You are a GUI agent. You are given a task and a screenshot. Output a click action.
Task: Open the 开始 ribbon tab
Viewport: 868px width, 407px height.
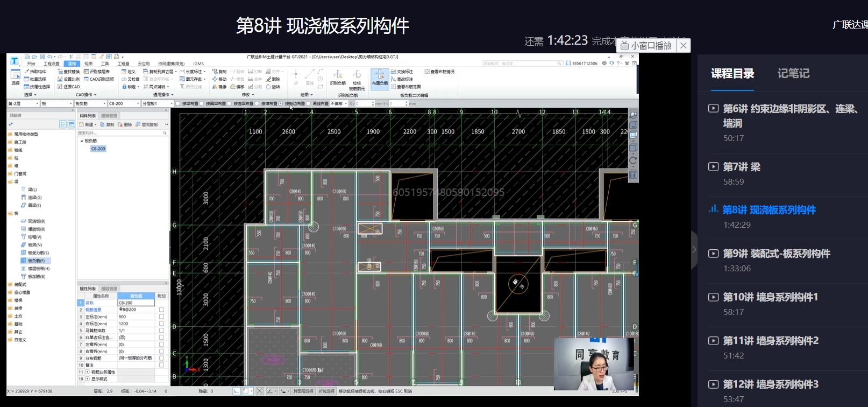tap(31, 64)
